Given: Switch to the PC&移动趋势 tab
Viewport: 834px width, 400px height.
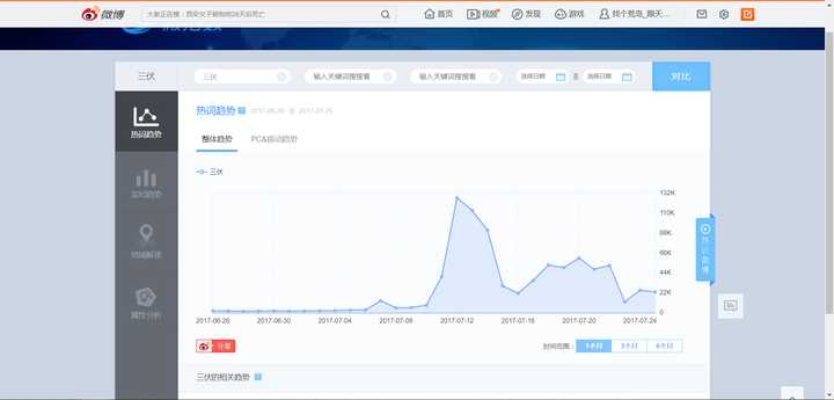Looking at the screenshot, I should coord(274,139).
